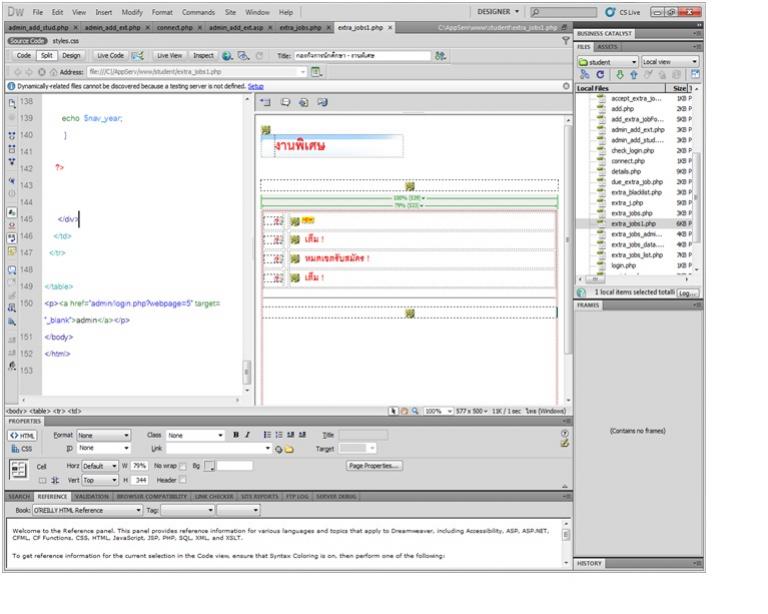Viewport: 768px width, 614px height.
Task: Toggle the Header checkbox
Action: 183,480
